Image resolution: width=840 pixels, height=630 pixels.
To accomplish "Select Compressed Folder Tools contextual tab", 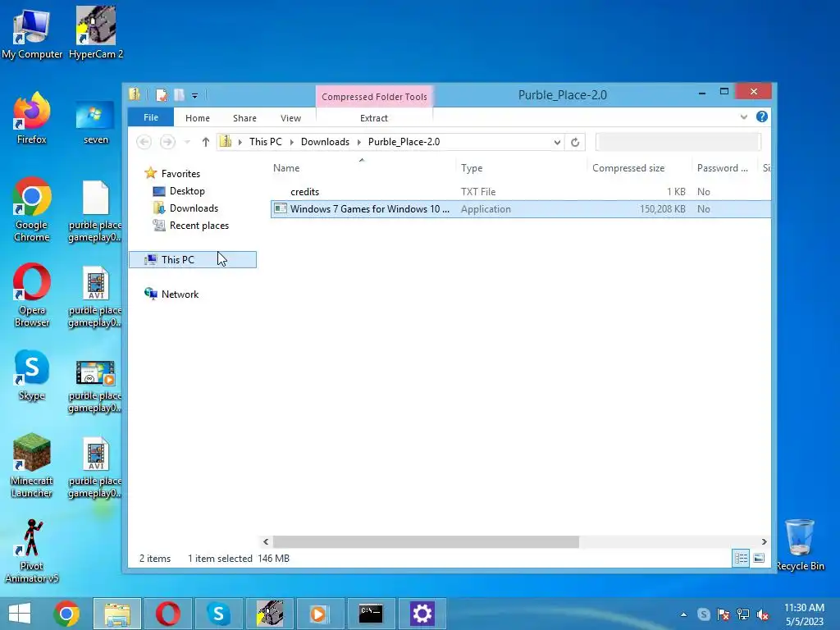I will [374, 97].
